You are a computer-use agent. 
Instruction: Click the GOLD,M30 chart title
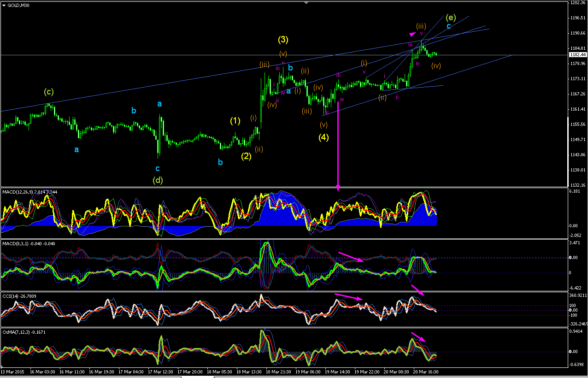coord(18,6)
